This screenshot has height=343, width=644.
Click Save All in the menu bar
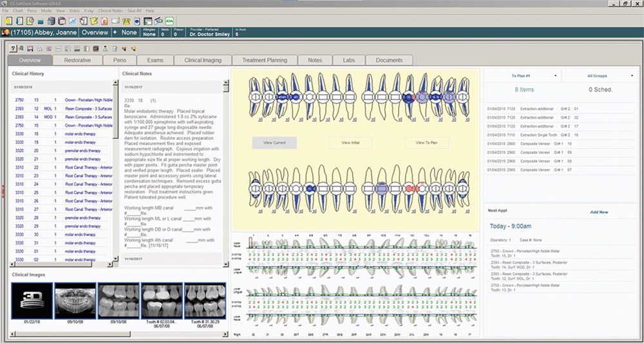click(134, 10)
